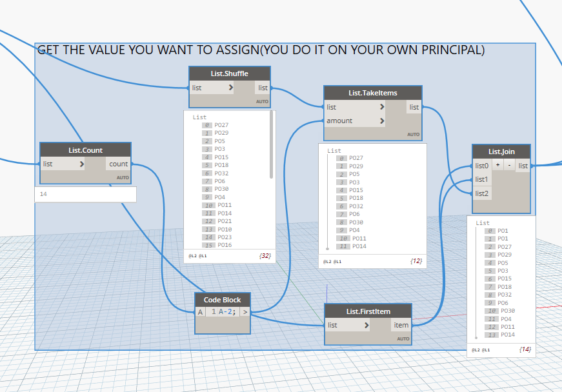
Task: Expand List.Shuffle list input chevron
Action: pyautogui.click(x=231, y=87)
